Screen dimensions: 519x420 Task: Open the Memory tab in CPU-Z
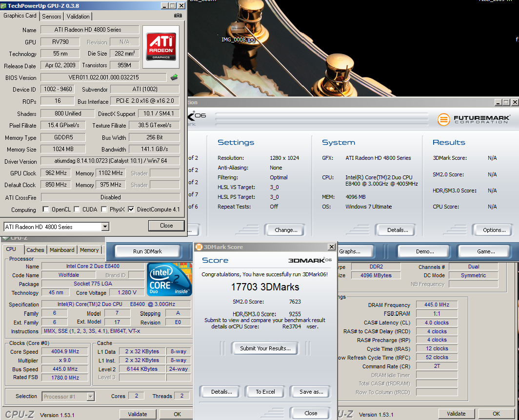click(89, 250)
